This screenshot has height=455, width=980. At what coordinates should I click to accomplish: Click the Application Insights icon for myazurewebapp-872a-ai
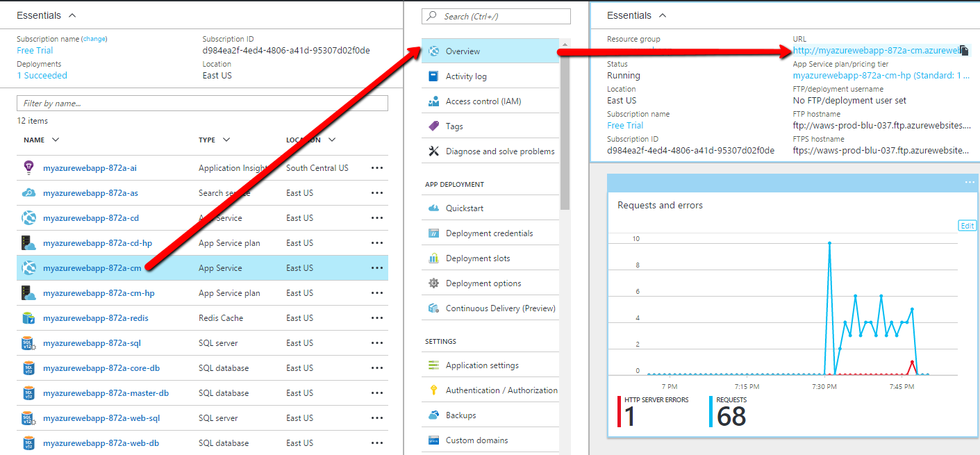click(28, 167)
